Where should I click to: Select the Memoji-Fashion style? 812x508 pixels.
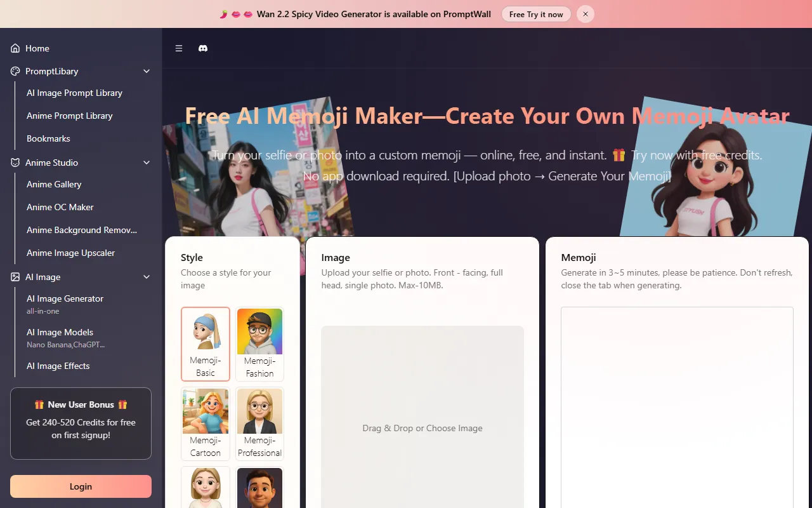point(259,344)
